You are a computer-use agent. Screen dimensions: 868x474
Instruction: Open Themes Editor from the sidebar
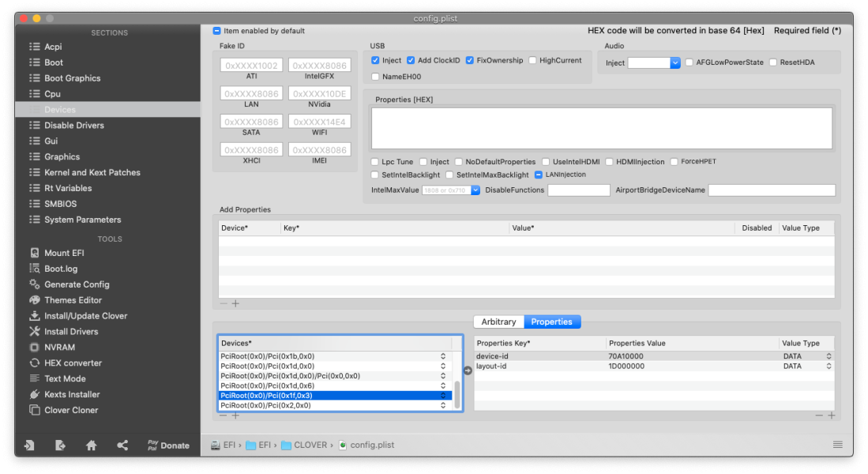point(35,300)
